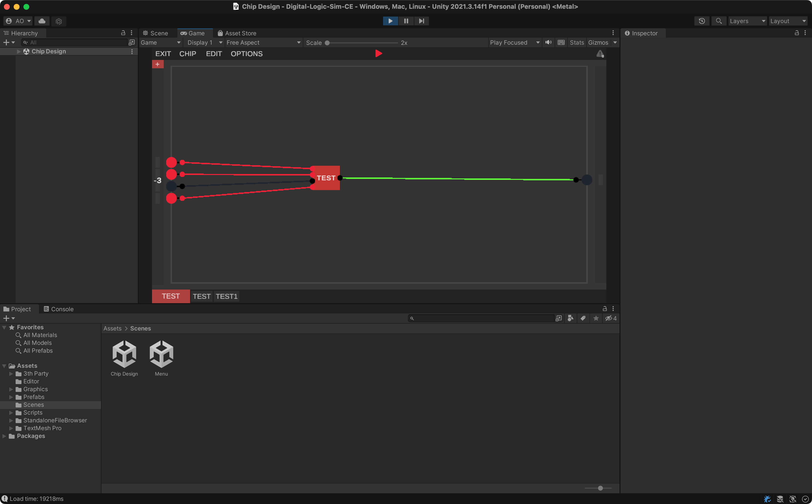The width and height of the screenshot is (812, 504).
Task: Toggle the Stats overlay
Action: click(577, 42)
